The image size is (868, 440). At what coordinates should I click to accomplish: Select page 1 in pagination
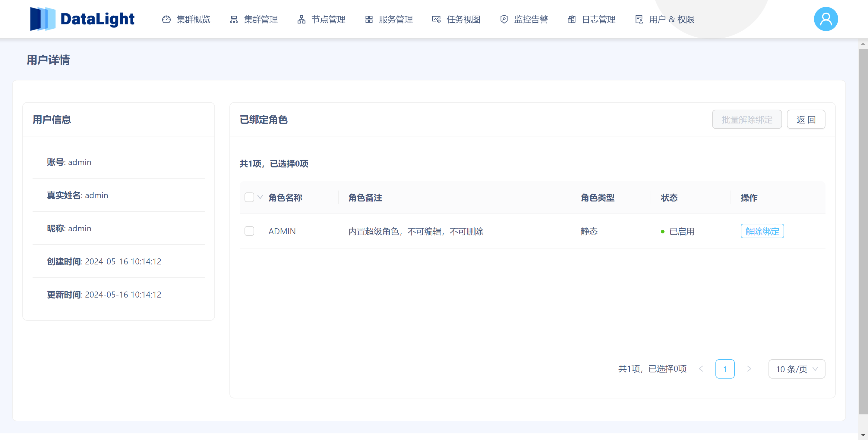pos(725,369)
